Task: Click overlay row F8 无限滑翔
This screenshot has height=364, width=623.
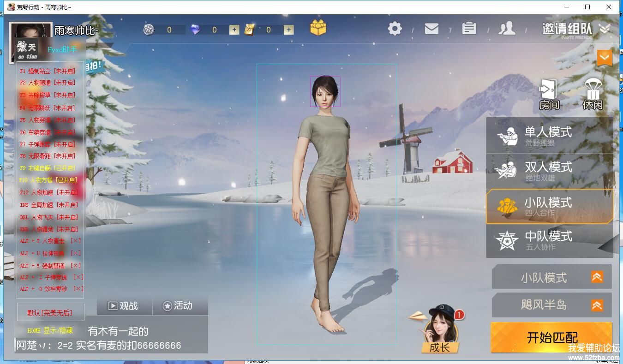Action: (x=47, y=156)
